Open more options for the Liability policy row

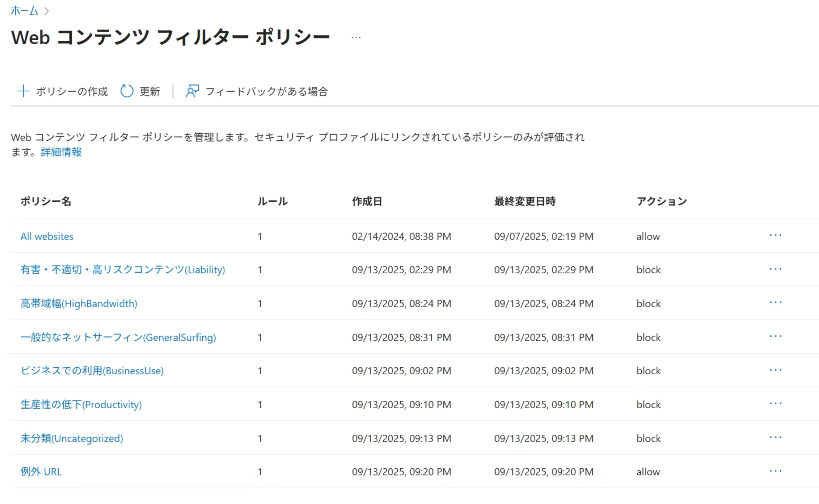click(x=776, y=269)
